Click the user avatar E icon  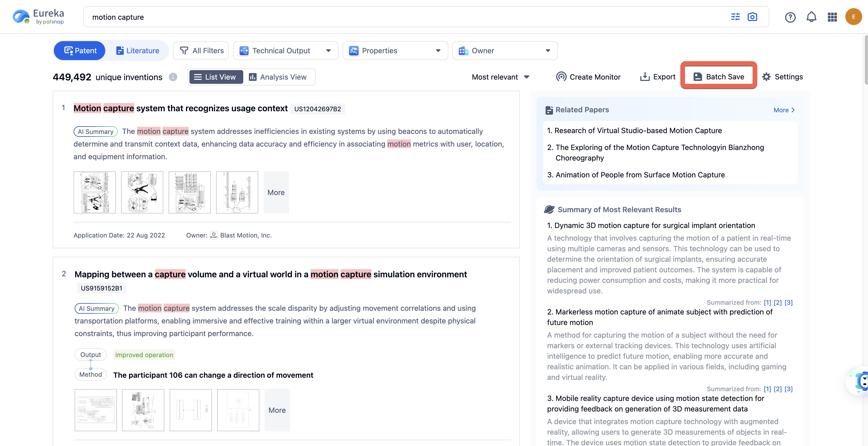click(x=853, y=17)
